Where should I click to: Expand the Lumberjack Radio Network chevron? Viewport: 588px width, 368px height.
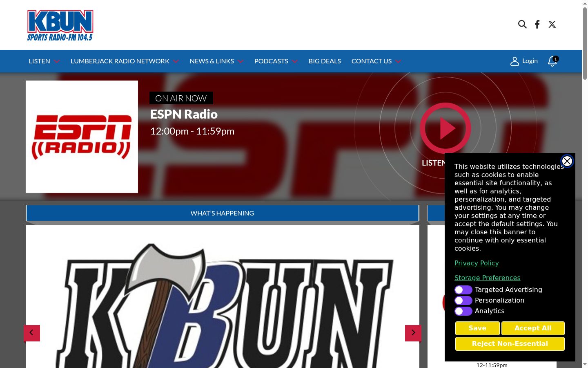176,61
